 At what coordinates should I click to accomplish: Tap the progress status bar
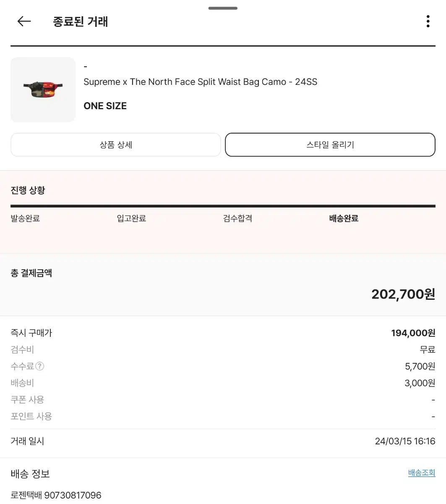pos(223,206)
